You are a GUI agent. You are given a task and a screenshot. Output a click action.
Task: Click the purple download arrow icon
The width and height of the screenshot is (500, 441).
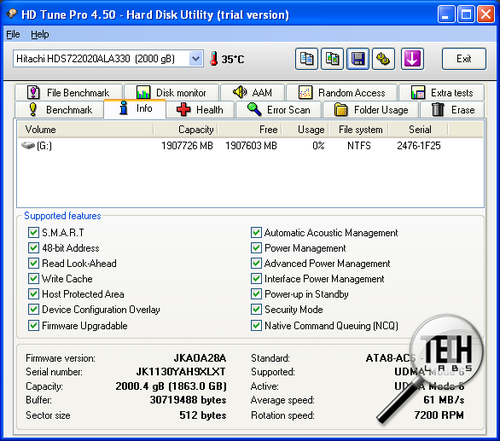[x=412, y=59]
